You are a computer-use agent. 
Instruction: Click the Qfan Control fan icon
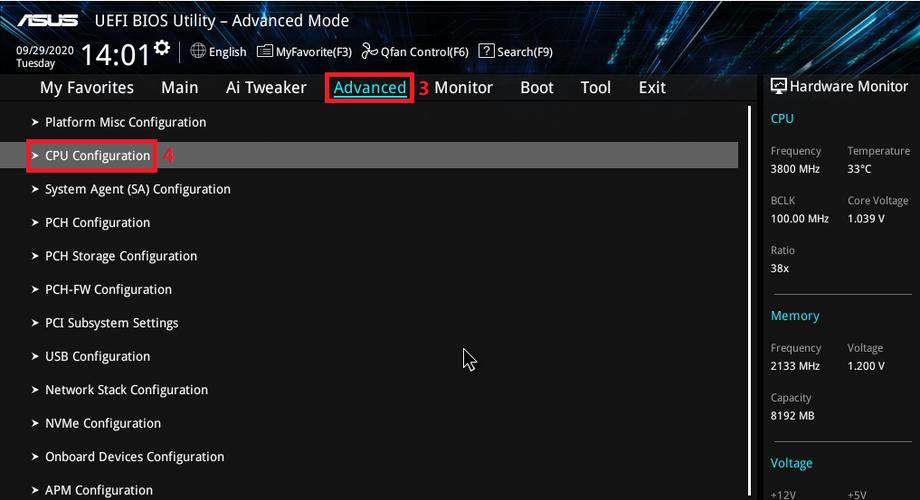[369, 51]
